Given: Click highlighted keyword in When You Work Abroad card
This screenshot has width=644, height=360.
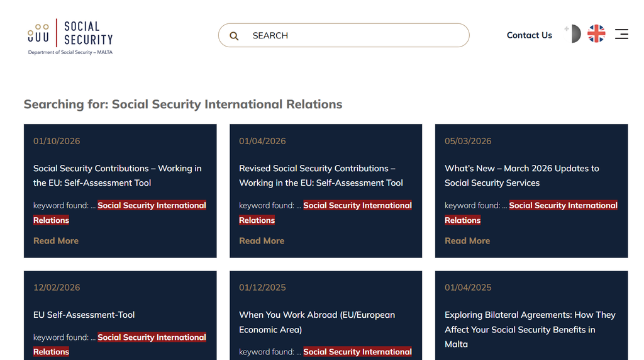Looking at the screenshot, I should pyautogui.click(x=357, y=352).
